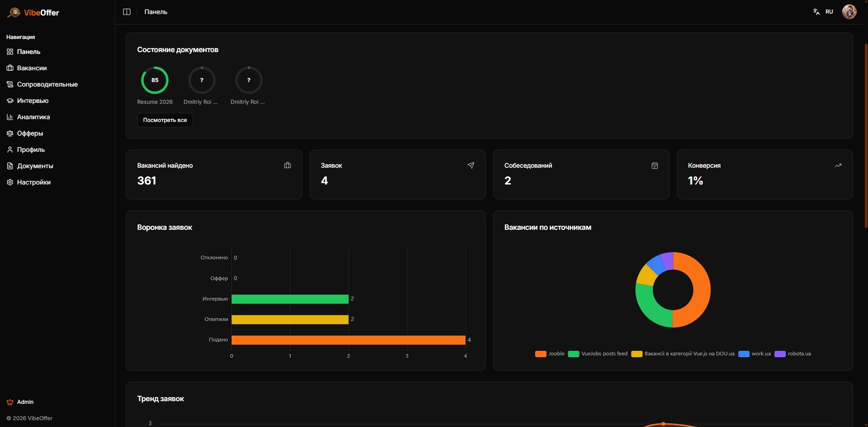Click the orange Подано funnel bar
Screen dimensions: 868x427
click(348, 340)
